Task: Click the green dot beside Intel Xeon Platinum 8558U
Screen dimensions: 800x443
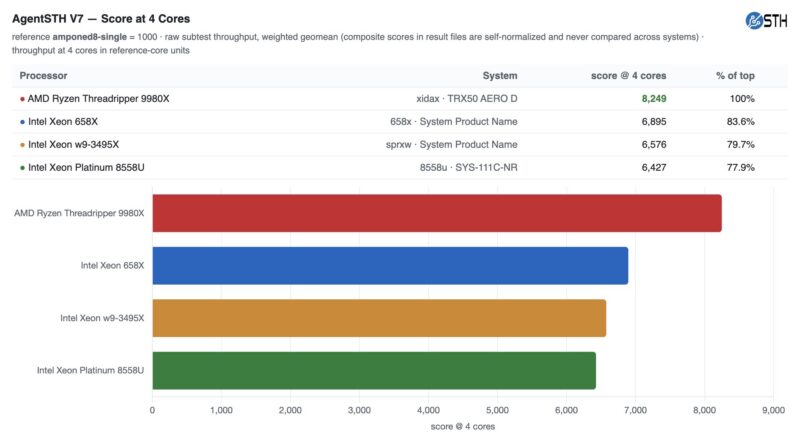Action: click(x=22, y=168)
